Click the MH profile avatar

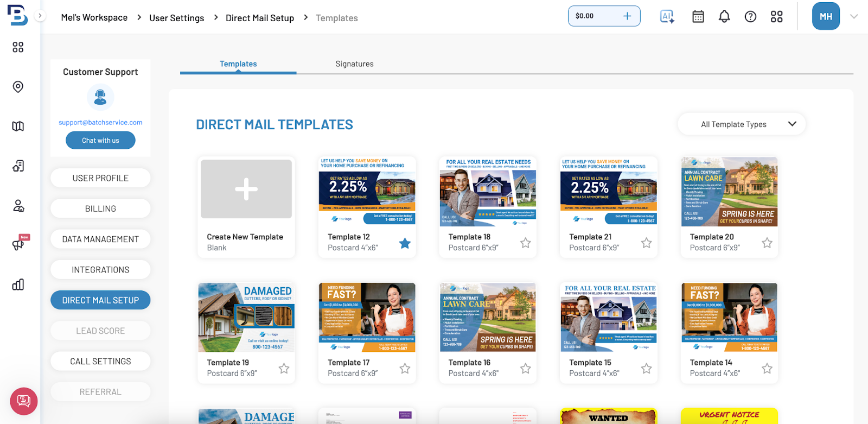tap(826, 16)
